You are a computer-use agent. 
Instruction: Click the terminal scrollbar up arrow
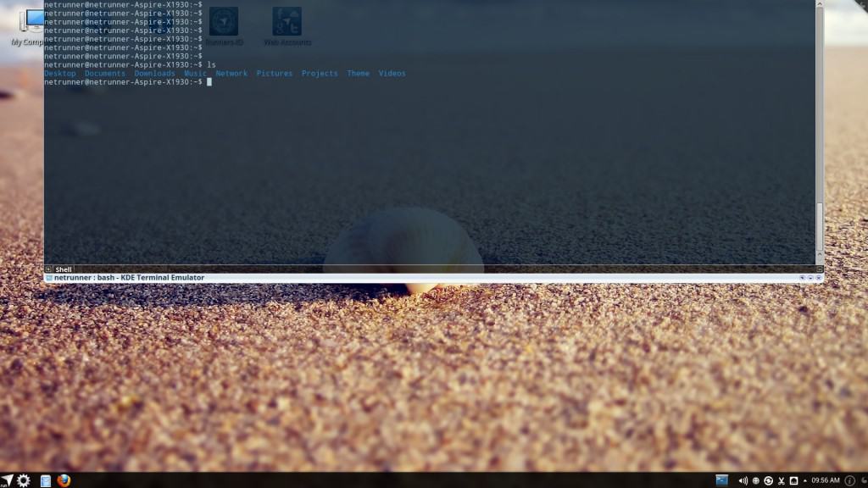pos(820,4)
